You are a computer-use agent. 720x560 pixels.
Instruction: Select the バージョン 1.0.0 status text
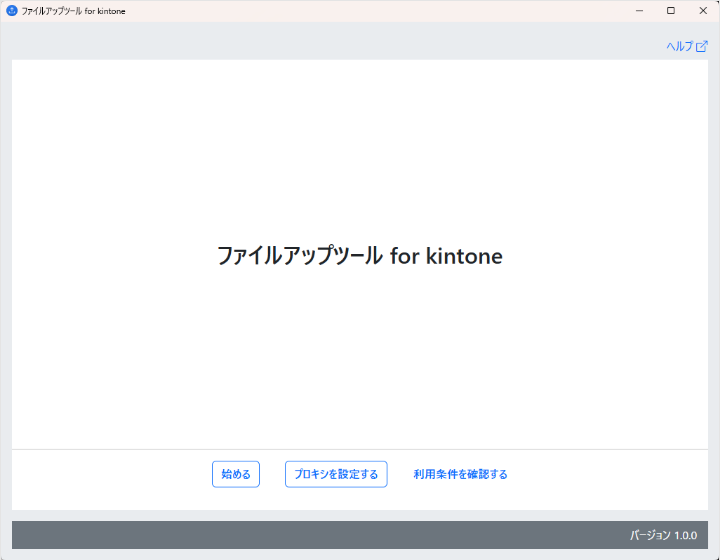click(x=664, y=535)
